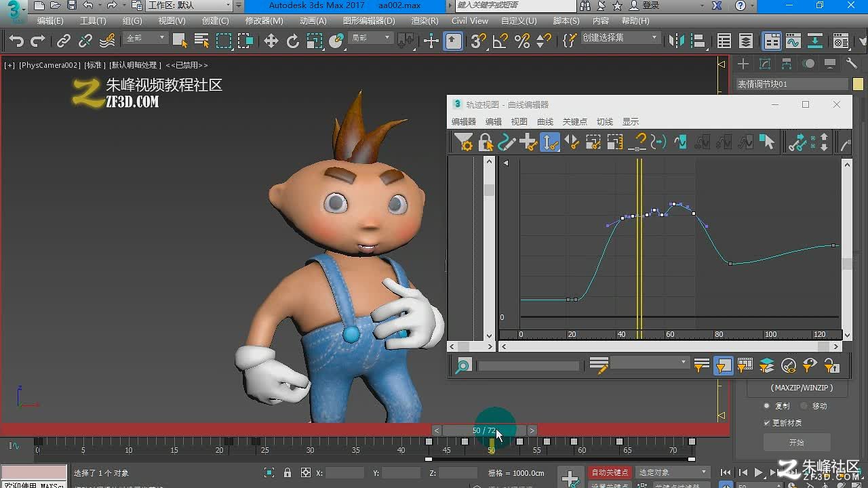This screenshot has height=488, width=868.
Task: Open the 关键点 menu in Track View
Action: [575, 122]
